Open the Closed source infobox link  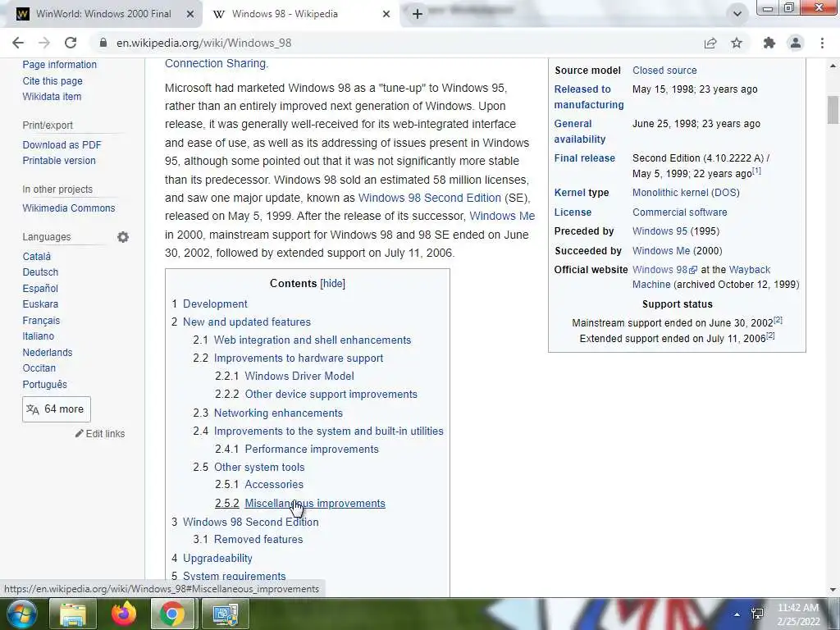(664, 71)
